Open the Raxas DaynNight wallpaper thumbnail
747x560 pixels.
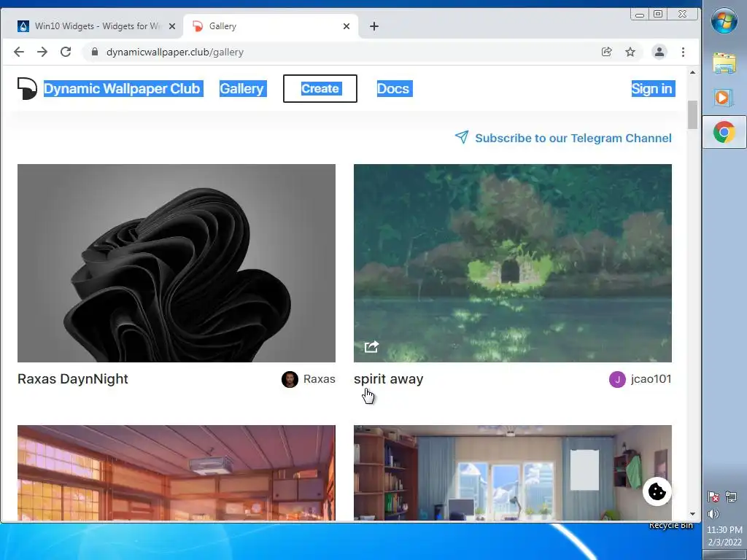coord(177,262)
